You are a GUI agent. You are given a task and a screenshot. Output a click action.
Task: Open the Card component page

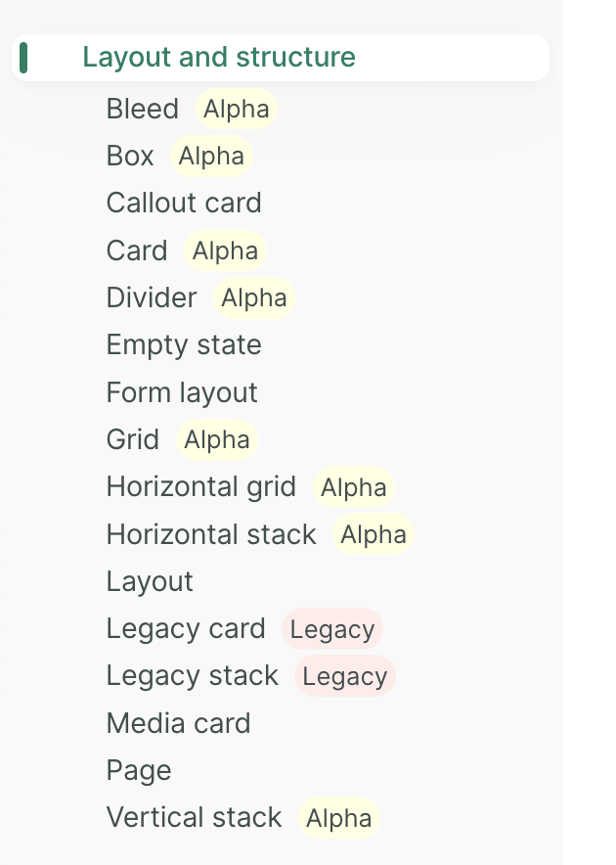(x=137, y=250)
